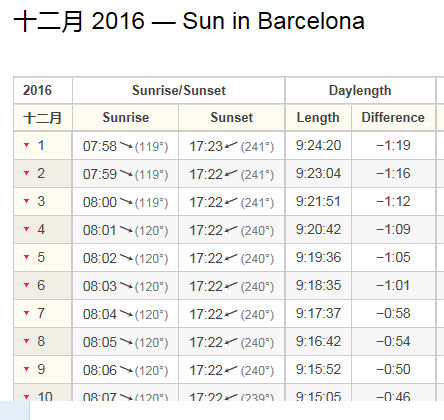Image resolution: width=444 pixels, height=420 pixels.
Task: Select the Sunrise column header
Action: pos(125,117)
